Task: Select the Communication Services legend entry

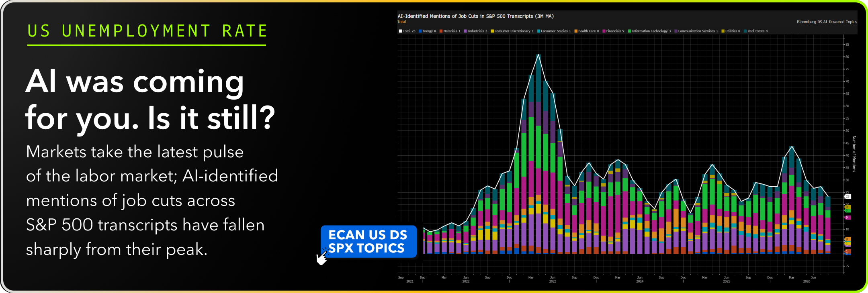Action: 696,31
